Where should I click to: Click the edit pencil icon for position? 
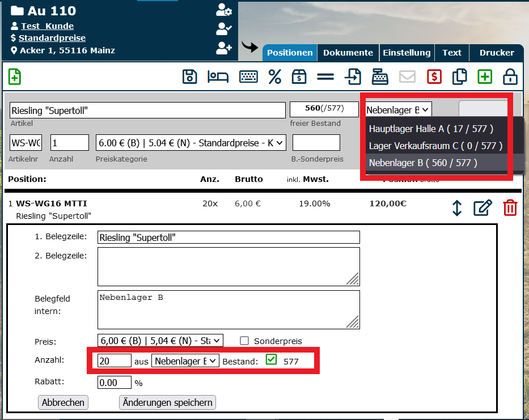pos(482,208)
